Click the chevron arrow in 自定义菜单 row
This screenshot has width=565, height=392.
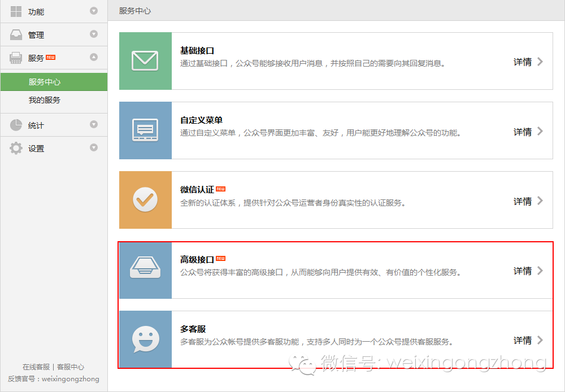[540, 131]
